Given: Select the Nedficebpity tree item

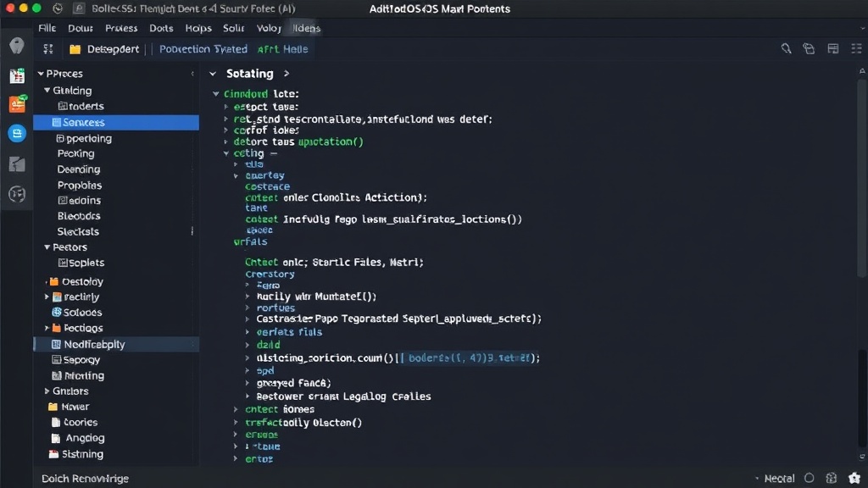Looking at the screenshot, I should [116, 344].
